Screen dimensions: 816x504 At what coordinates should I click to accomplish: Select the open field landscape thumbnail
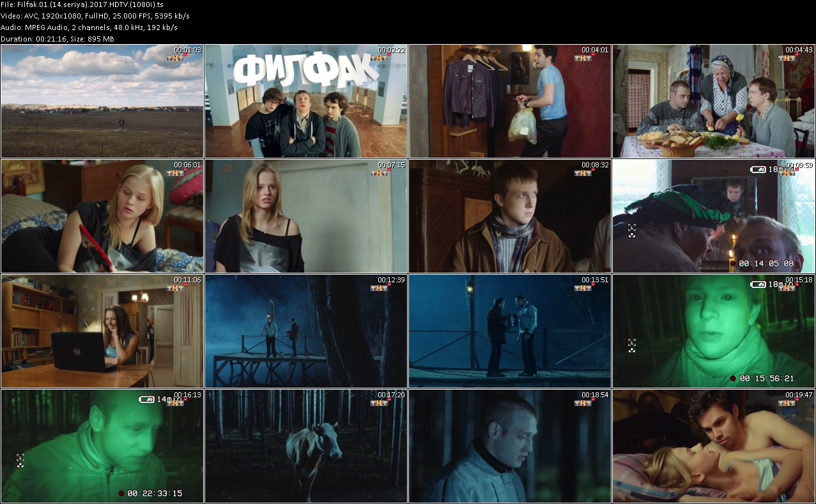click(x=102, y=101)
